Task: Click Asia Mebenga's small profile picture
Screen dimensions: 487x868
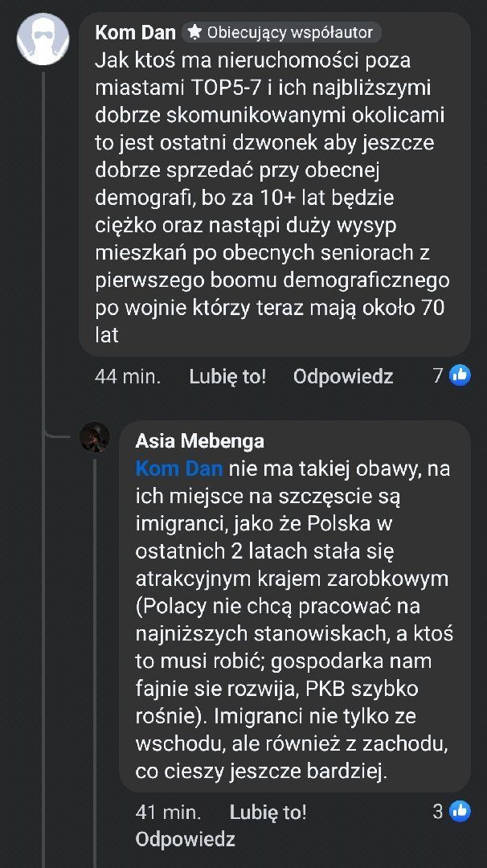Action: coord(95,438)
